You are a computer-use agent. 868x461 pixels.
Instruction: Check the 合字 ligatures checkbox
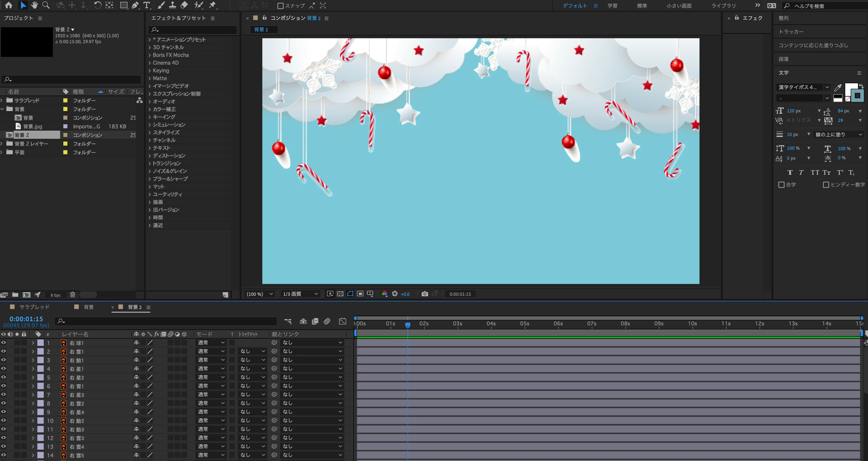tap(781, 185)
